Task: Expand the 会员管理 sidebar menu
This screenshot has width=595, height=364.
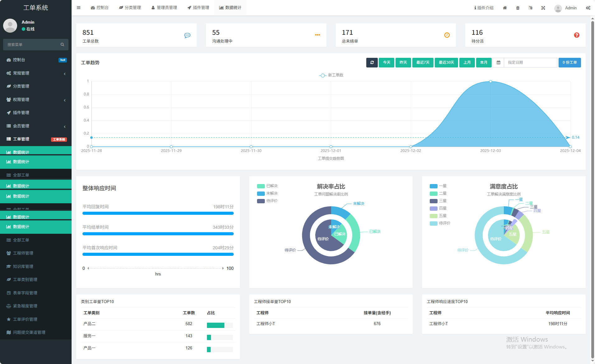Action: pyautogui.click(x=36, y=126)
